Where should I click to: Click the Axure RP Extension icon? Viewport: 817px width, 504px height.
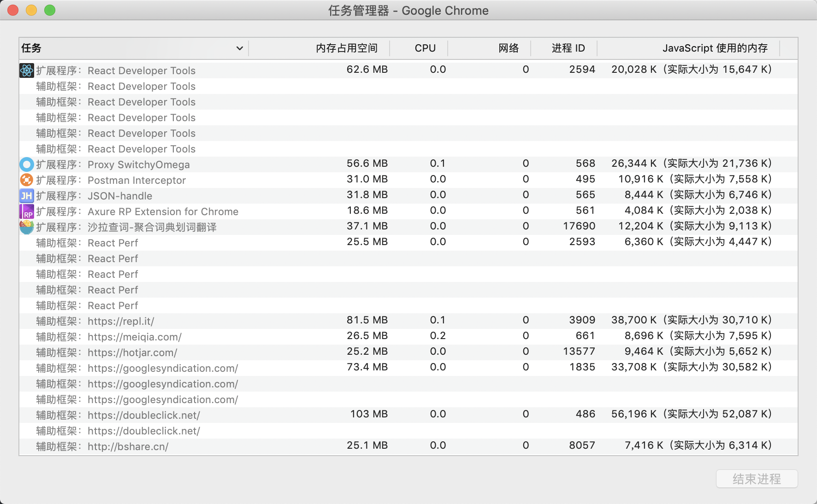click(x=27, y=211)
